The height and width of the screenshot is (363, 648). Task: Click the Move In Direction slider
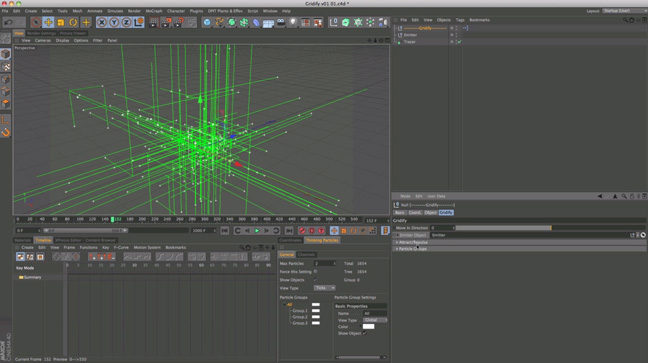point(550,228)
